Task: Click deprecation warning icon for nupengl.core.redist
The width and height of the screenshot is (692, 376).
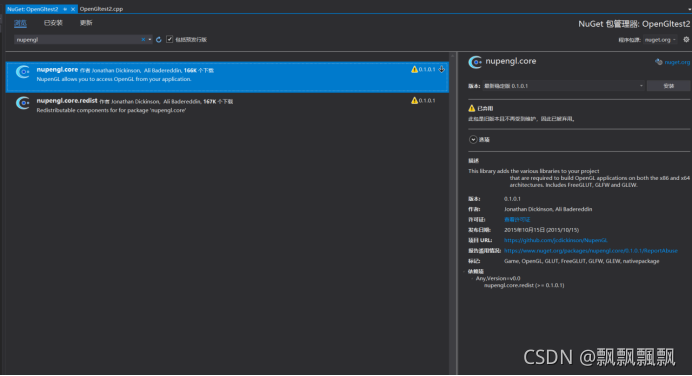Action: coord(414,101)
